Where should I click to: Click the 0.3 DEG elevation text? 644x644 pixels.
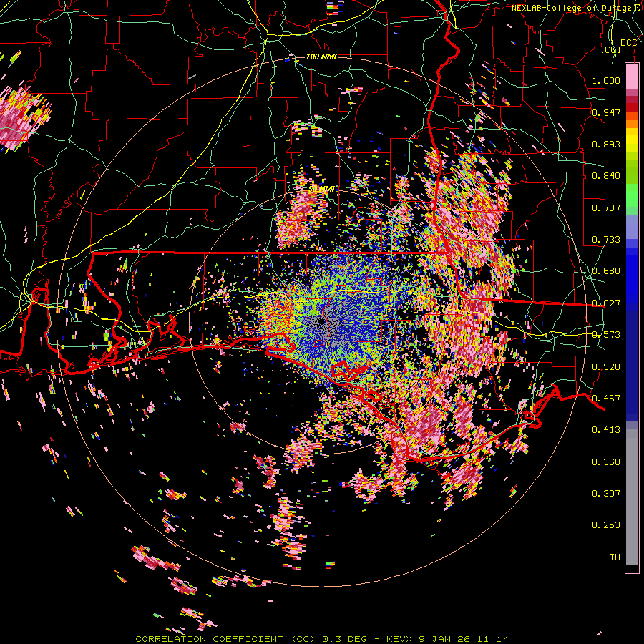(345, 639)
